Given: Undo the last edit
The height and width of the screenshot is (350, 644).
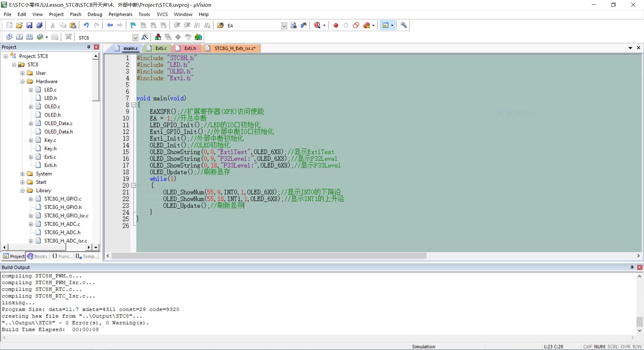Looking at the screenshot, I should click(x=86, y=25).
